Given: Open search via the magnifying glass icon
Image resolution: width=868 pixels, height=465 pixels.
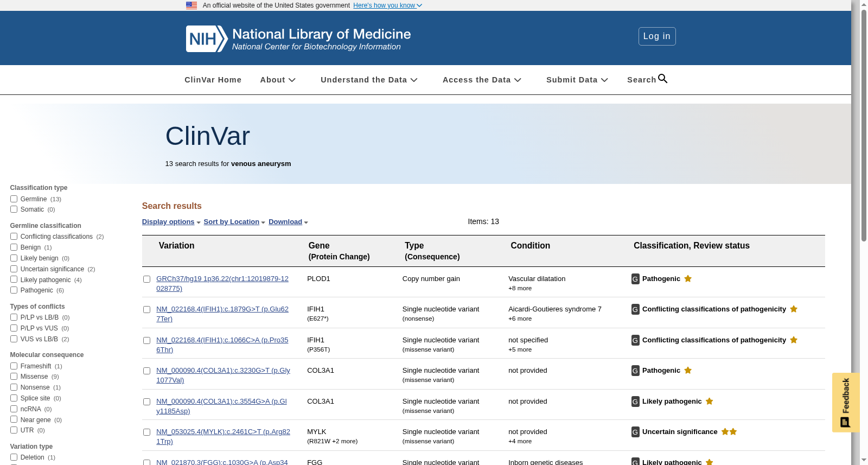Looking at the screenshot, I should [662, 79].
